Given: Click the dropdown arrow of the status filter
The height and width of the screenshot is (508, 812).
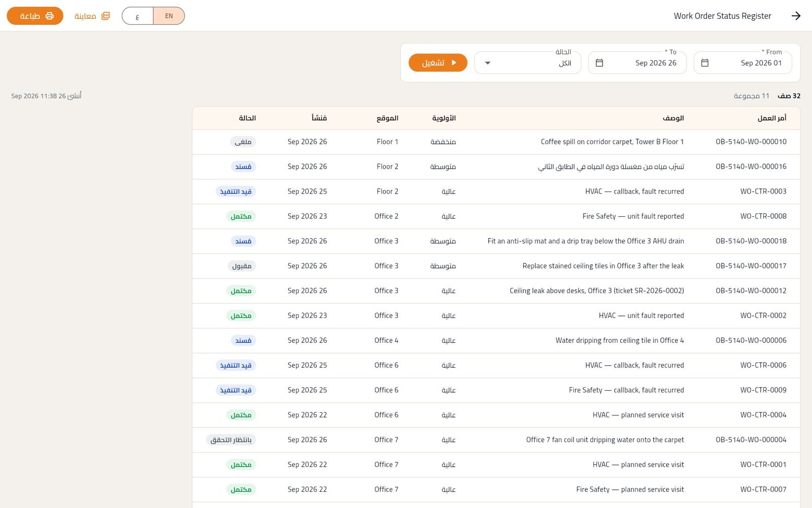Looking at the screenshot, I should point(488,63).
